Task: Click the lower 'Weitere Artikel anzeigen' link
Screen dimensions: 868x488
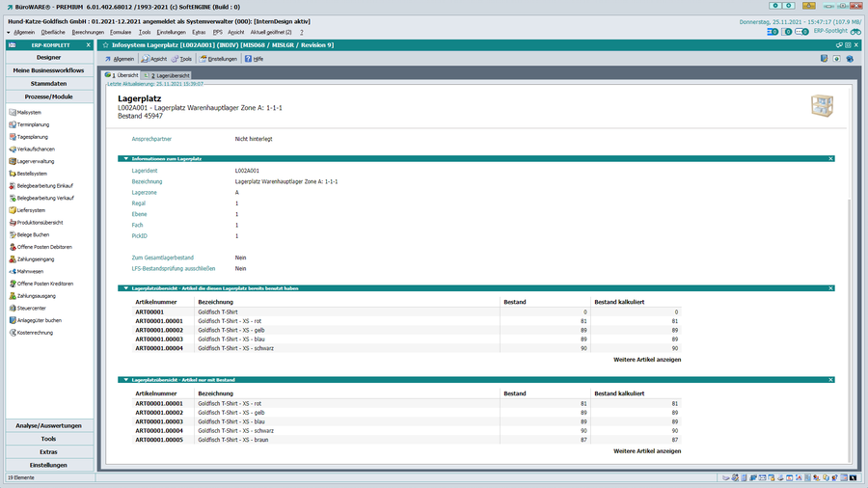Action: click(647, 450)
